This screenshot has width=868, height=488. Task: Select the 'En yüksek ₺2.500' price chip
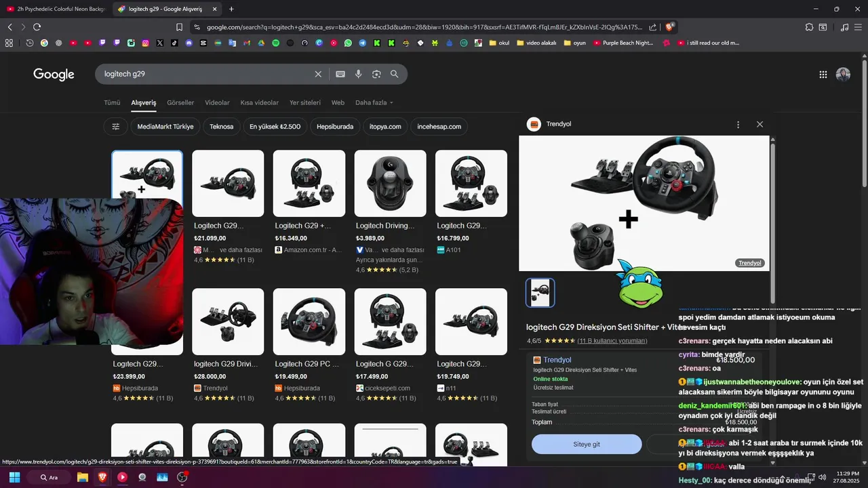click(x=275, y=127)
